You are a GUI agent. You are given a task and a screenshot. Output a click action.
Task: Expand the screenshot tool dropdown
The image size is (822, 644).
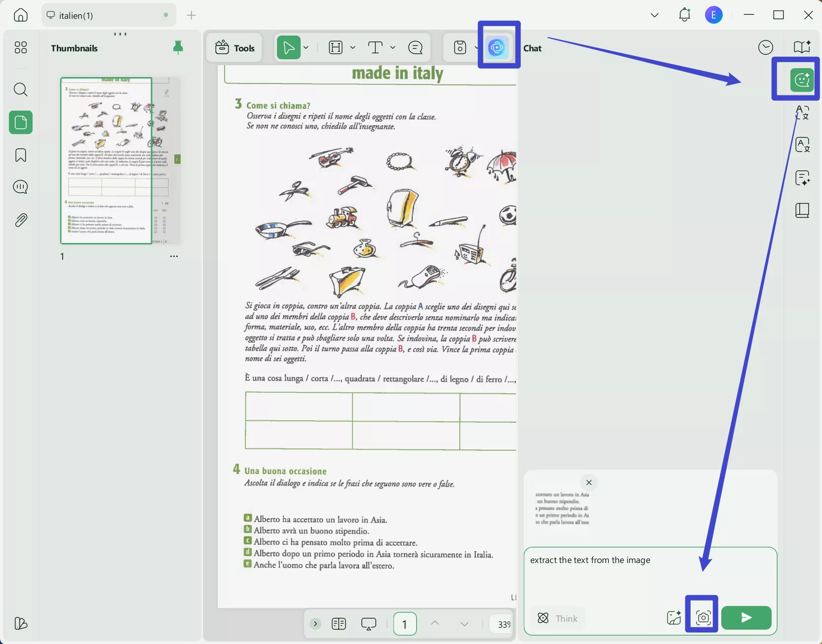pyautogui.click(x=475, y=47)
